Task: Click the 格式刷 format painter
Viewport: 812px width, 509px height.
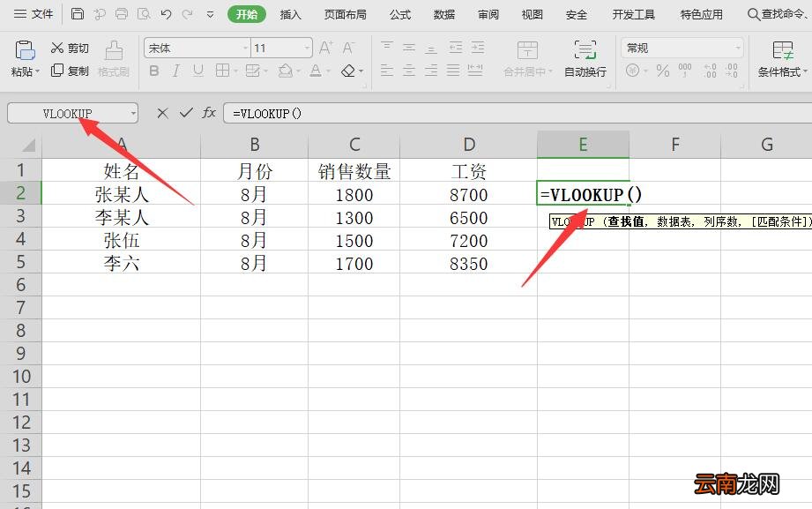Action: pyautogui.click(x=114, y=58)
